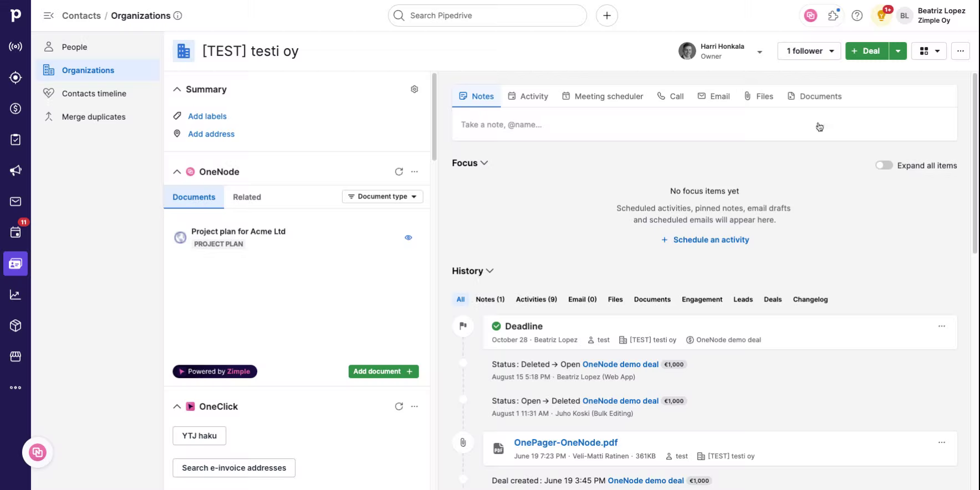980x490 pixels.
Task: Open the lightbulb tips icon
Action: click(x=881, y=16)
